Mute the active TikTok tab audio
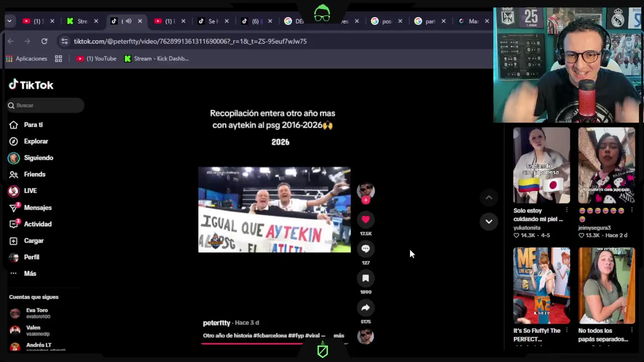The image size is (644, 362). pyautogui.click(x=128, y=21)
